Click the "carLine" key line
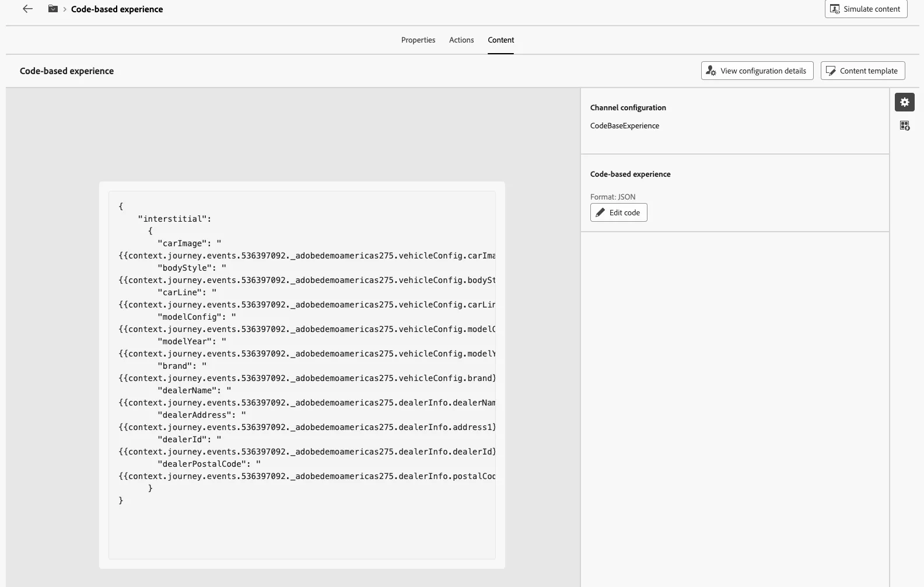 click(187, 292)
